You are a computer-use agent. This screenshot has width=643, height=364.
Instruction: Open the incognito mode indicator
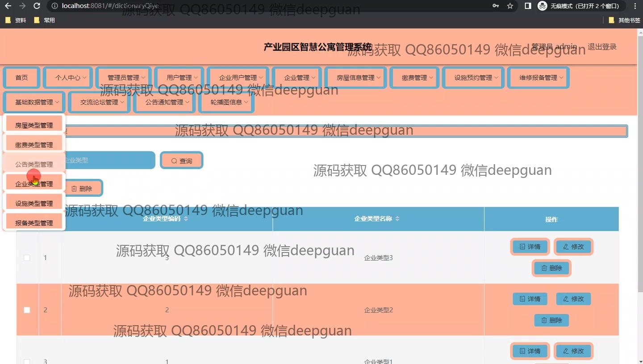point(580,6)
